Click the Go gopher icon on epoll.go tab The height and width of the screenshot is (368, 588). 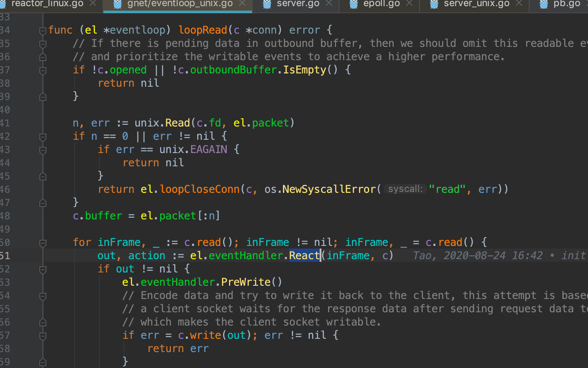[x=353, y=4]
